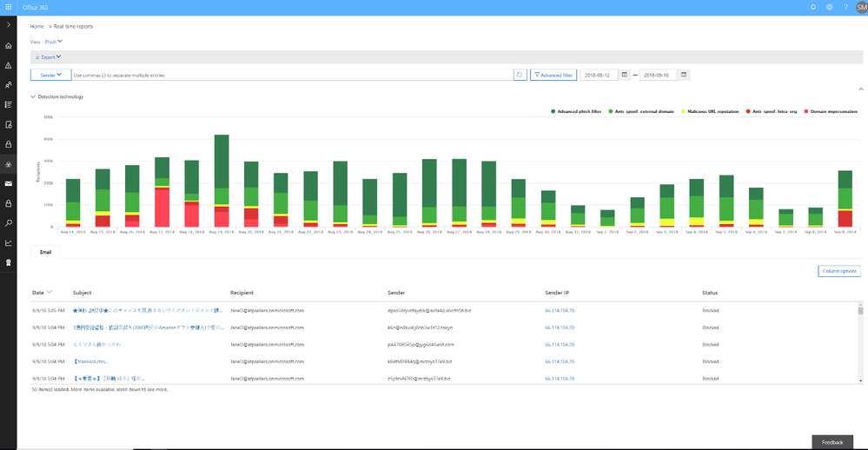Open Alerts warning triangle in sidebar
The image size is (868, 450).
(x=9, y=65)
